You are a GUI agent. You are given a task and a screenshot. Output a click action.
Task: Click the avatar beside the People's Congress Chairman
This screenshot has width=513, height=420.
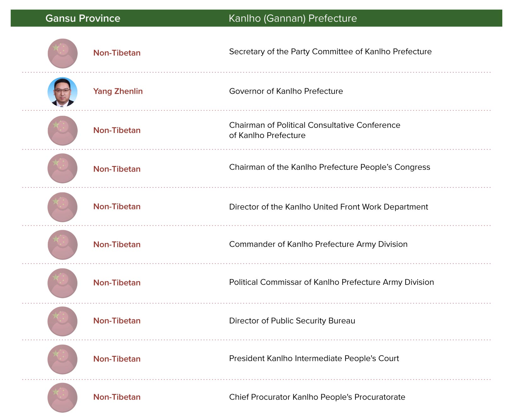pyautogui.click(x=63, y=168)
